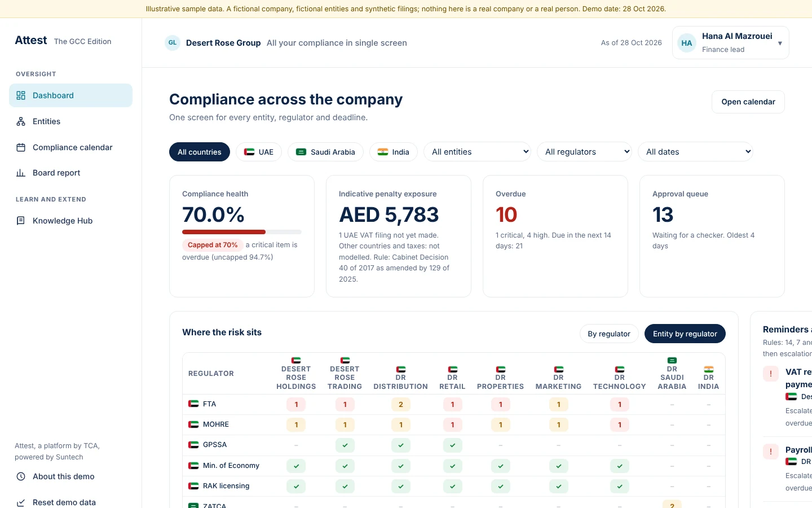Toggle the India country filter chip
This screenshot has width=812, height=508.
[x=394, y=152]
